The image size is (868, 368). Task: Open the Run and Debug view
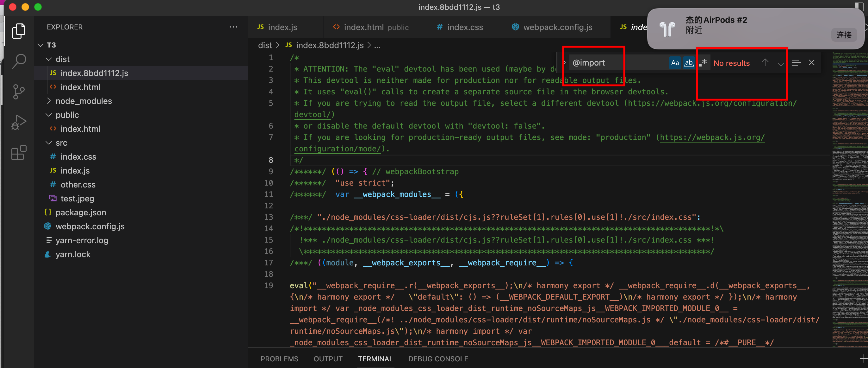coord(19,122)
